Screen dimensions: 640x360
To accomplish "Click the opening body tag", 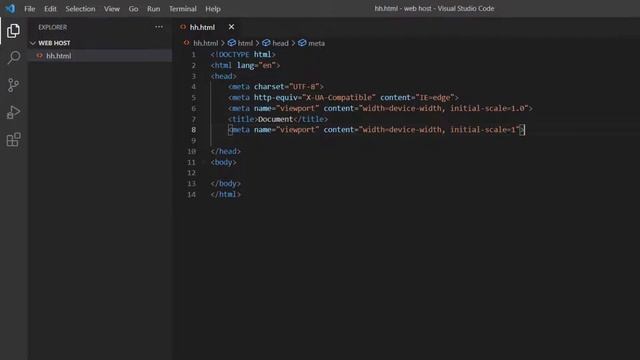I will [223, 162].
